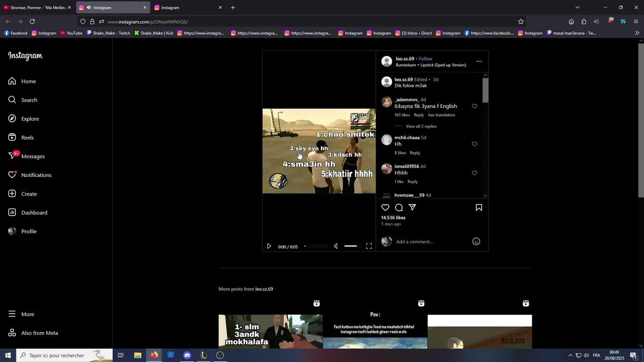Open Dashboard from sidebar
The width and height of the screenshot is (644, 362).
coord(28,213)
